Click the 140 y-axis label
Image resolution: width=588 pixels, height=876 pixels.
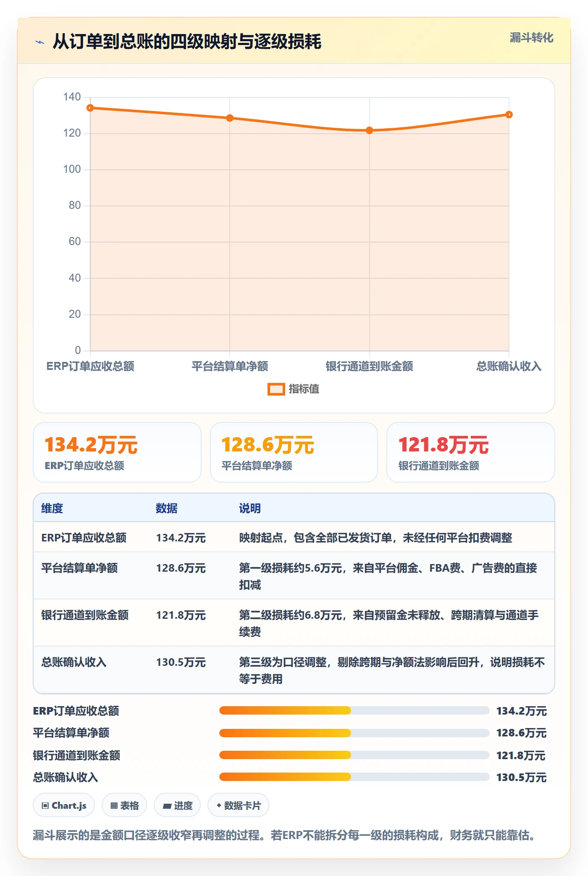[x=72, y=97]
